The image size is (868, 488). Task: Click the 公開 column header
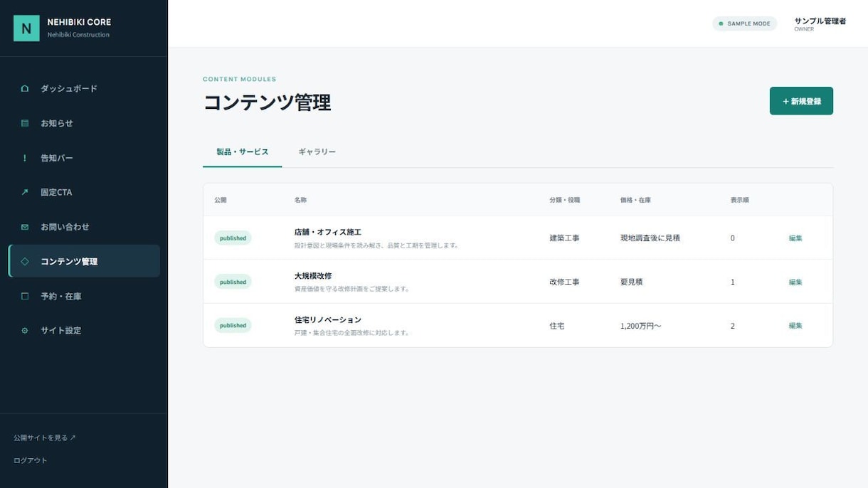coord(221,200)
